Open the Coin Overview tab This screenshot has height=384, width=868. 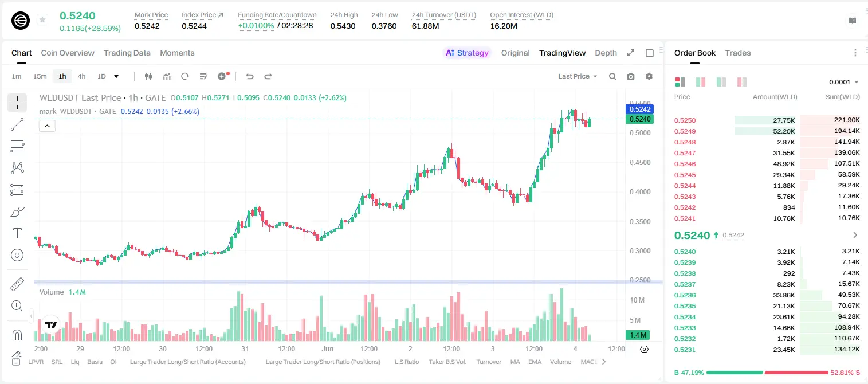click(x=68, y=53)
